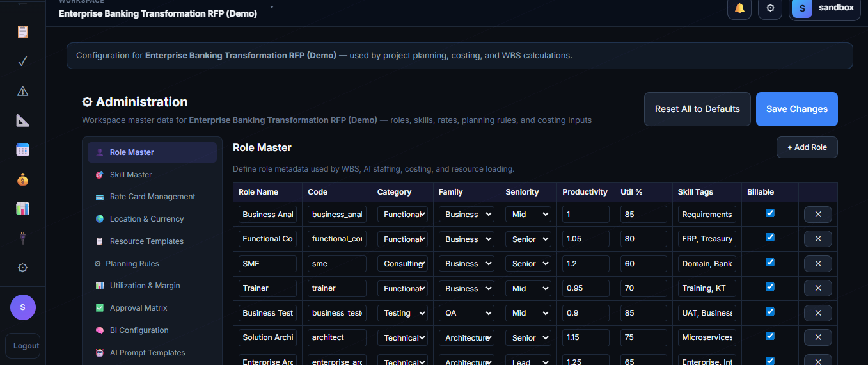This screenshot has width=868, height=365.
Task: Expand the workspace selector dropdown arrow
Action: click(x=272, y=8)
